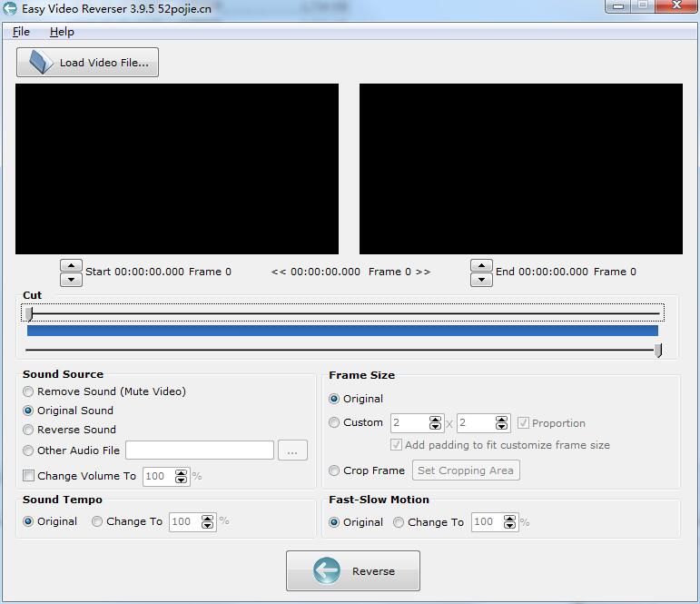
Task: Select Change To under Fast-Slow Motion
Action: click(399, 522)
